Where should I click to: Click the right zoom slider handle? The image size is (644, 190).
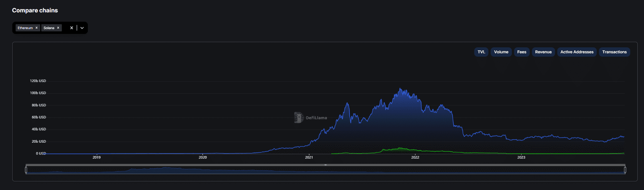pyautogui.click(x=625, y=170)
